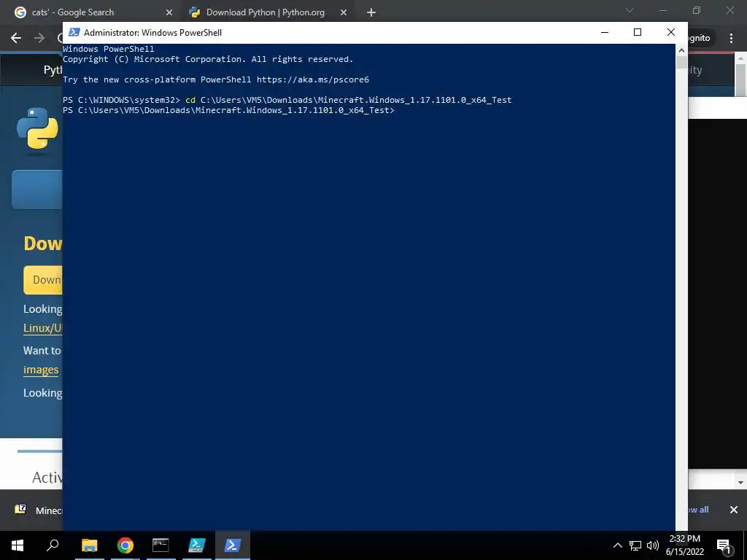Close Chrome's downloads bar
Image resolution: width=747 pixels, height=560 pixels.
[x=734, y=510]
